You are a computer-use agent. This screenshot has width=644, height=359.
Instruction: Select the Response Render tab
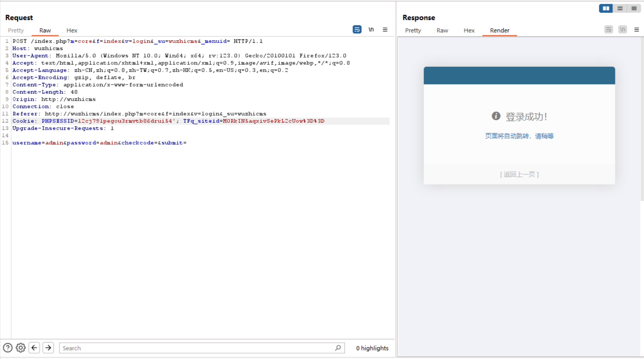[500, 30]
